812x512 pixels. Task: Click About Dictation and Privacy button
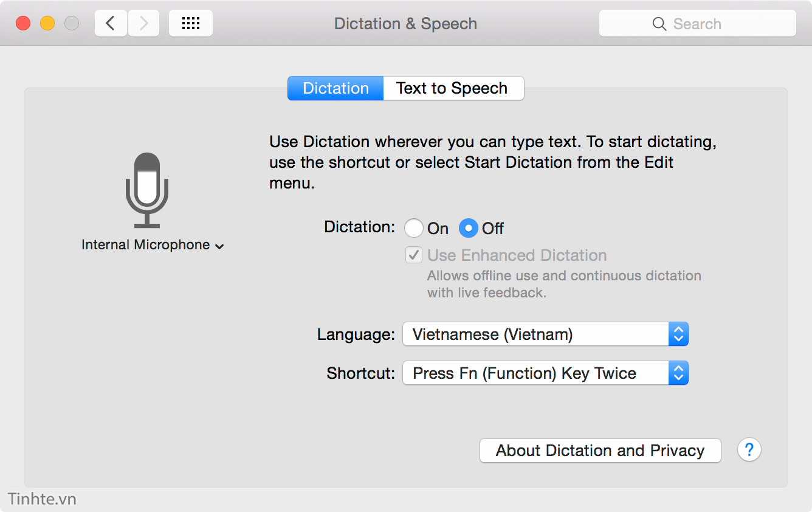600,451
